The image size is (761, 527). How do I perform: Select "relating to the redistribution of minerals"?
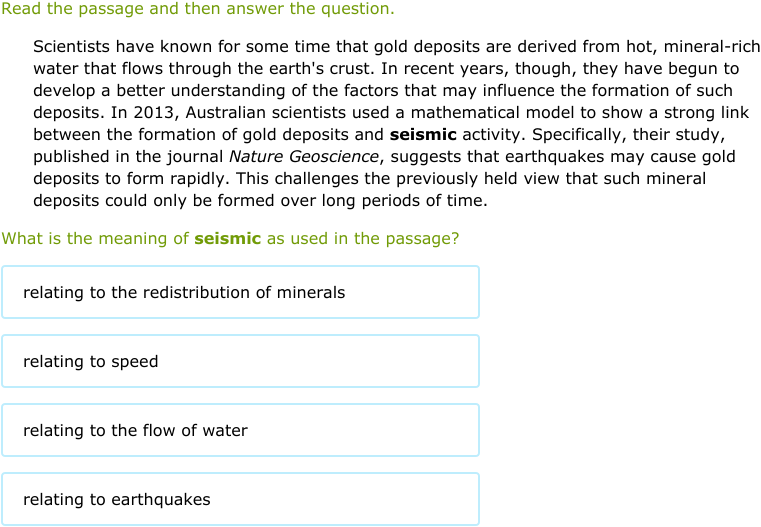click(x=240, y=292)
